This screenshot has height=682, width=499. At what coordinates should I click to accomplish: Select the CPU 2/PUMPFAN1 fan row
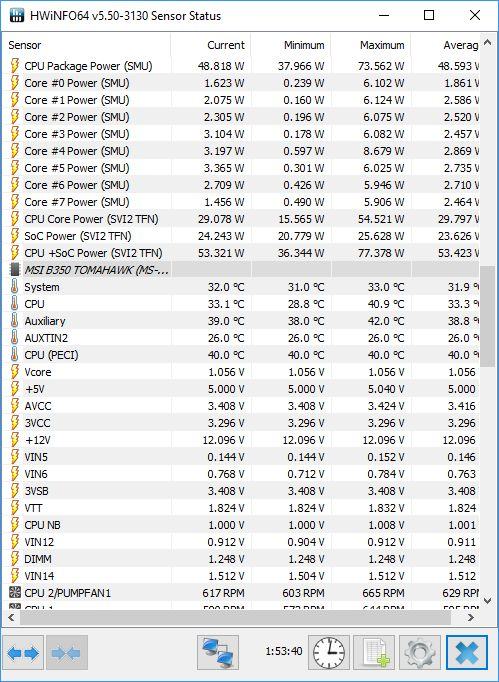(x=241, y=593)
